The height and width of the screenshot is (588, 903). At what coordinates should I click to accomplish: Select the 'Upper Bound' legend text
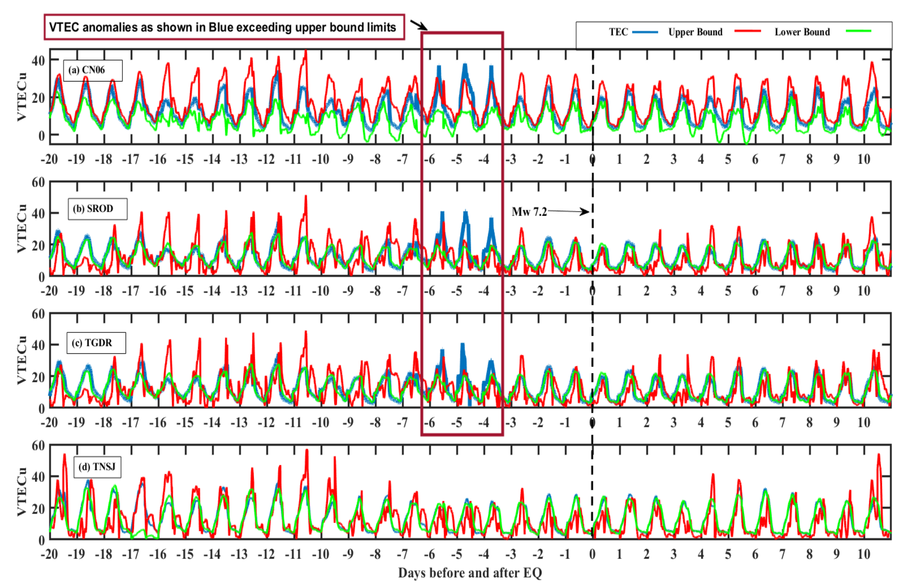pyautogui.click(x=695, y=32)
